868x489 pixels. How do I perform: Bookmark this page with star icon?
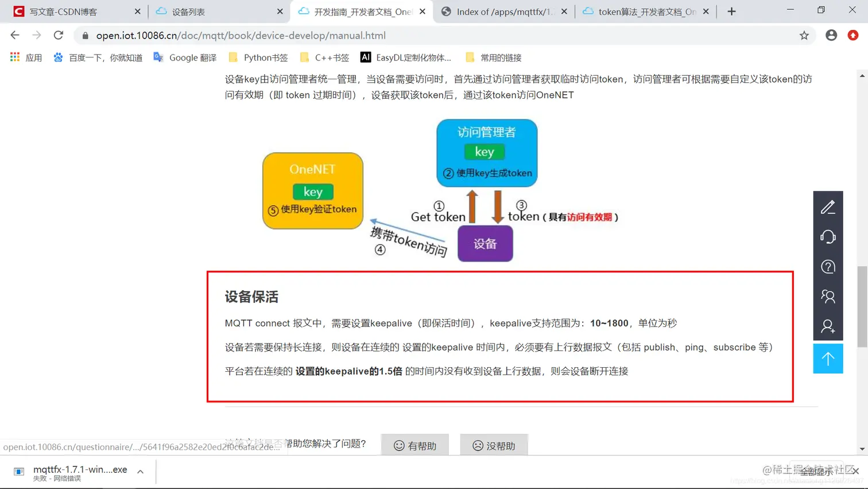804,36
